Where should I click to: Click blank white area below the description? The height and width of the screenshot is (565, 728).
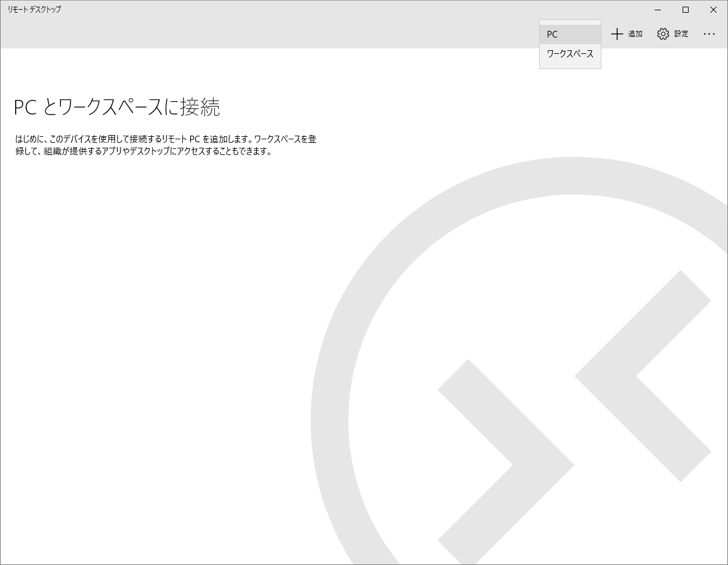click(151, 273)
